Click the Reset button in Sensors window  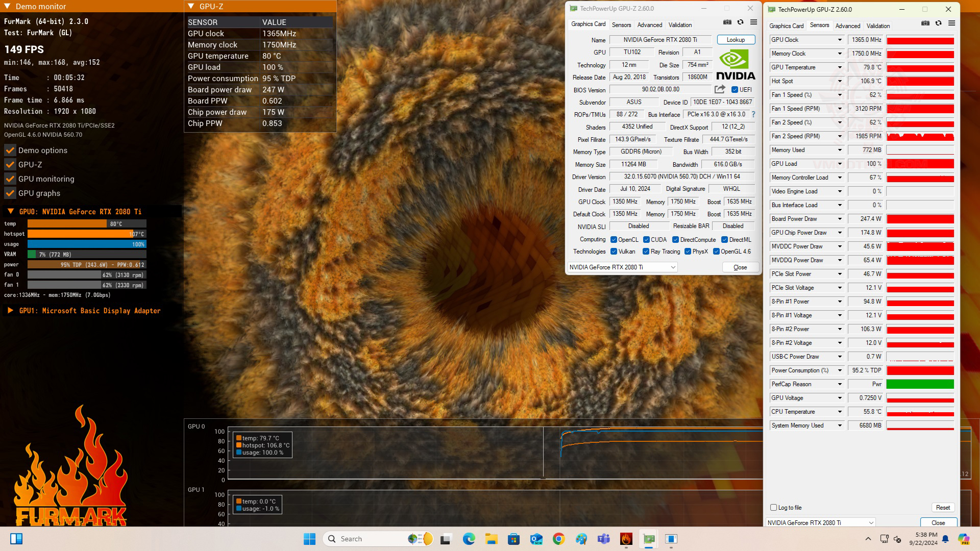(942, 508)
